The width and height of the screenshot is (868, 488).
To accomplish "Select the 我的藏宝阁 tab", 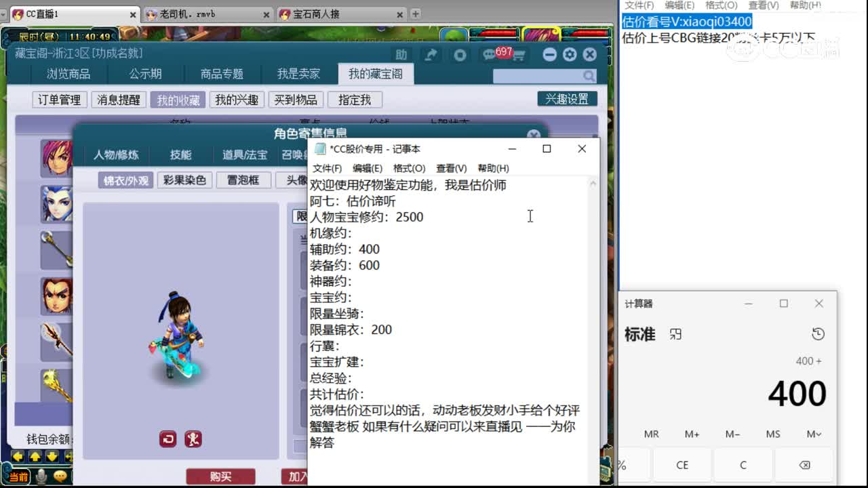I will 375,75.
